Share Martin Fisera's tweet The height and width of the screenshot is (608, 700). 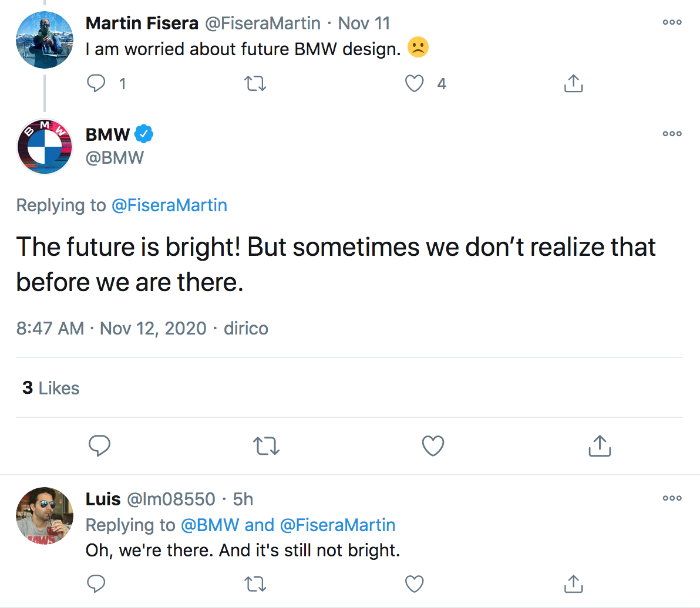point(573,84)
